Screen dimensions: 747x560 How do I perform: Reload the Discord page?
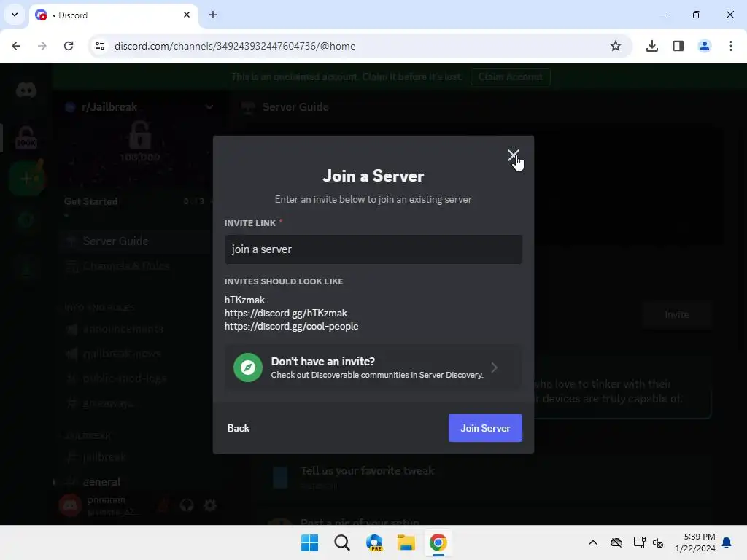pyautogui.click(x=69, y=46)
